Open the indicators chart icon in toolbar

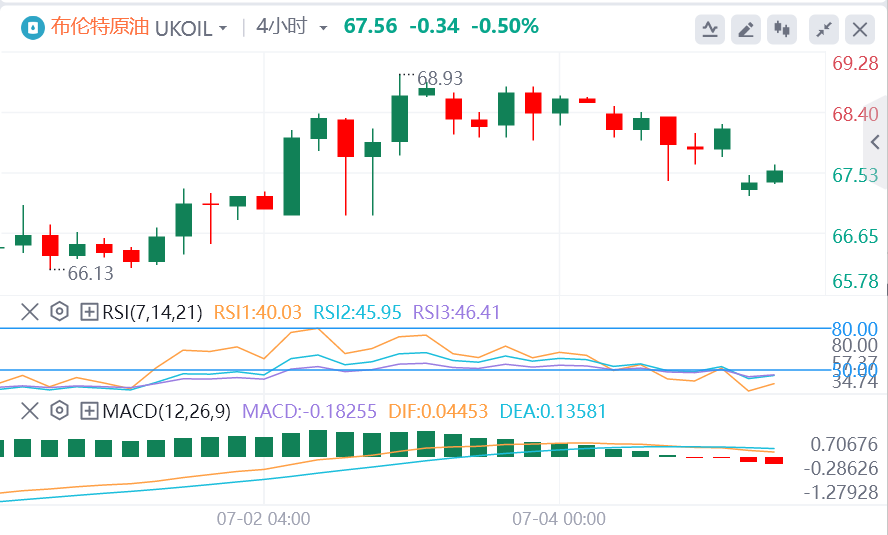[710, 29]
